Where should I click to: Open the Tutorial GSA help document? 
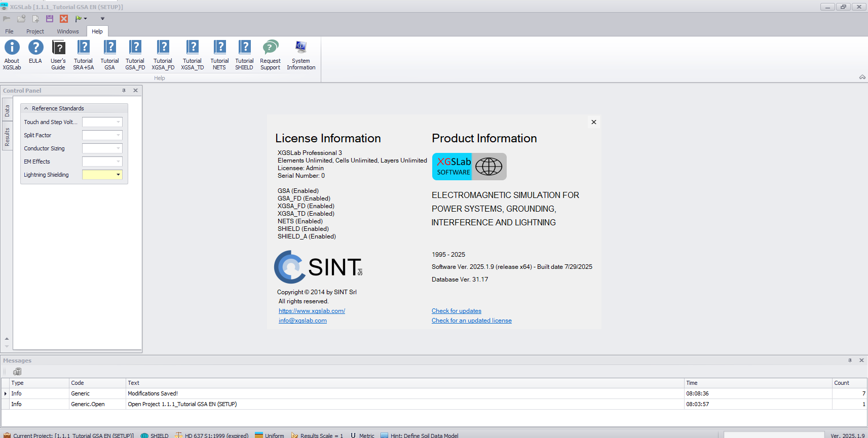[109, 55]
